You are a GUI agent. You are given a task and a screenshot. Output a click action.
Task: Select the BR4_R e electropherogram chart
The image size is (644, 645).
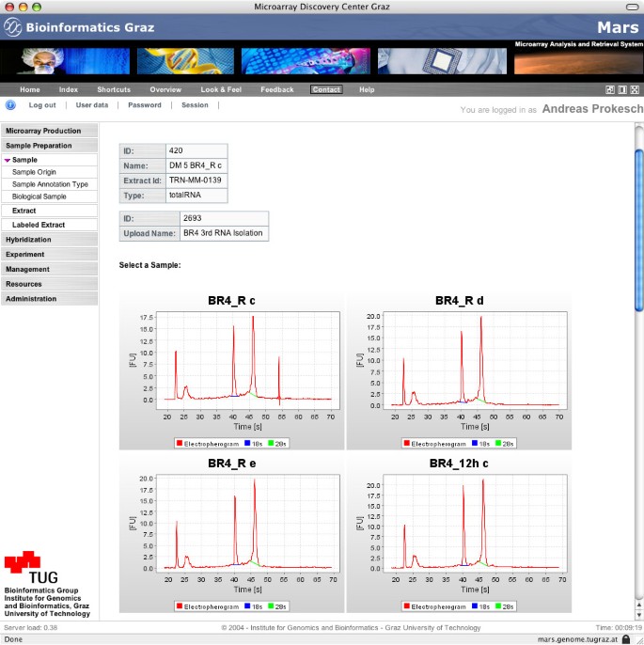click(x=231, y=534)
